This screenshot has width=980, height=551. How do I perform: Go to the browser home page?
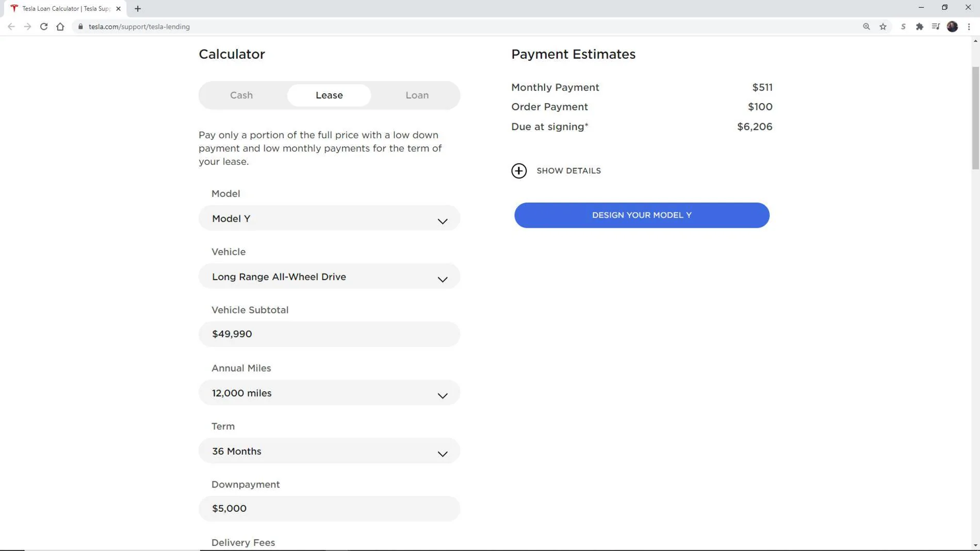pyautogui.click(x=60, y=27)
